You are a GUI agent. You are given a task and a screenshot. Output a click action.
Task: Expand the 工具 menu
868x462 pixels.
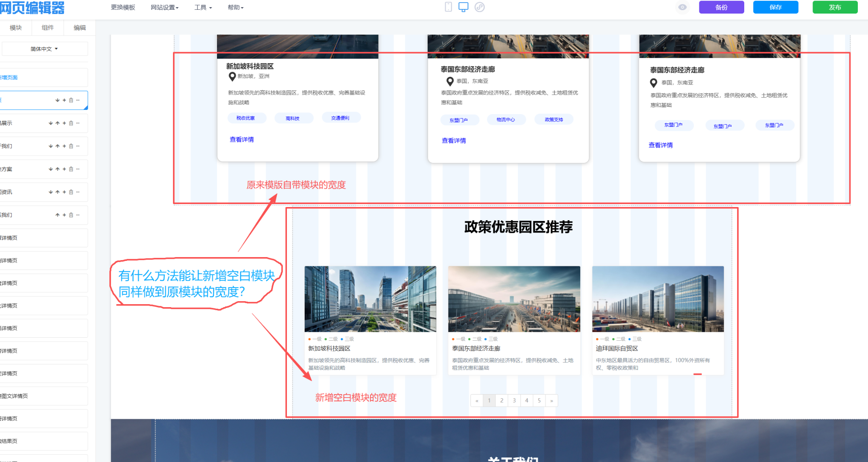203,8
